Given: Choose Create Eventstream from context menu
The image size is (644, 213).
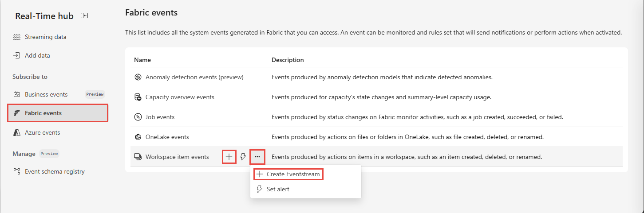Looking at the screenshot, I should tap(288, 174).
